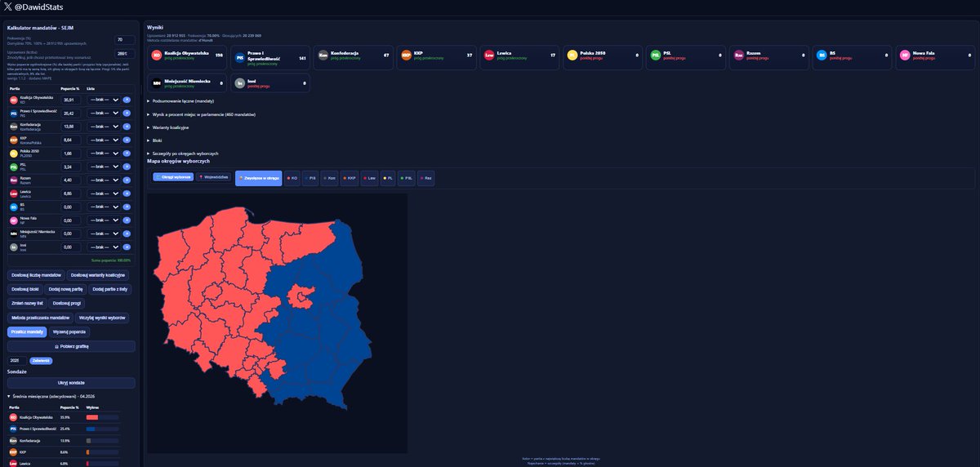
Task: Click the PSL green logo in results
Action: point(655,56)
